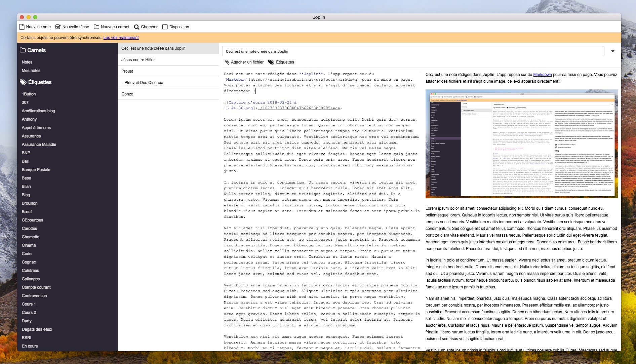Click the note title input field
636x364 pixels.
click(413, 51)
